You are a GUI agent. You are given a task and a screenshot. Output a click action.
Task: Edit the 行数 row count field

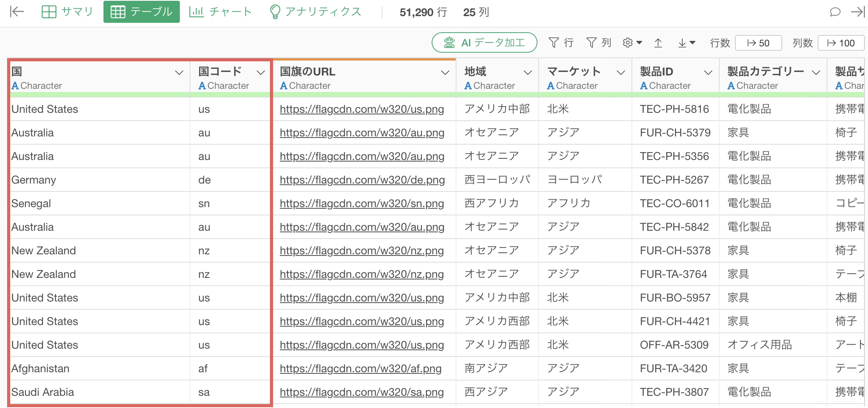coord(758,43)
